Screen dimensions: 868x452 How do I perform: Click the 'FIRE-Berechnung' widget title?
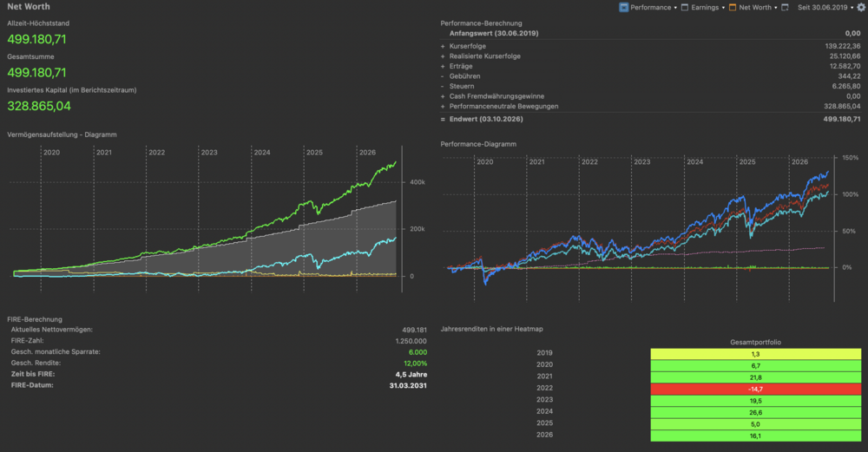pyautogui.click(x=35, y=319)
